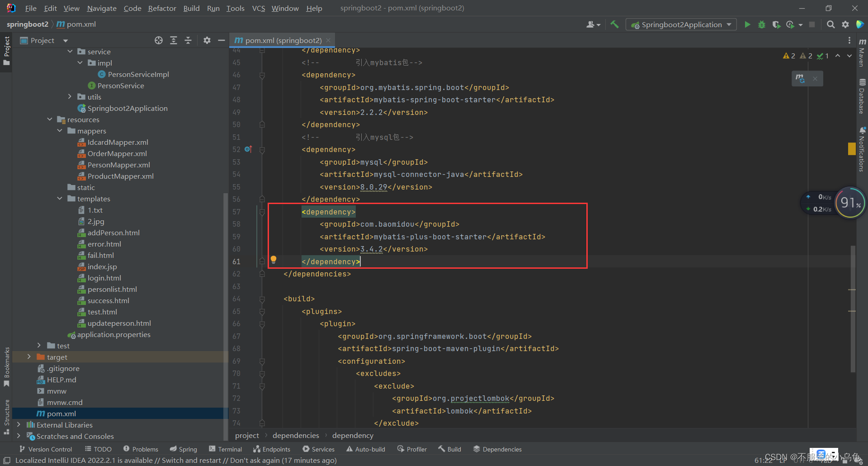
Task: Fold the dependency block at line 57
Action: pyautogui.click(x=262, y=212)
